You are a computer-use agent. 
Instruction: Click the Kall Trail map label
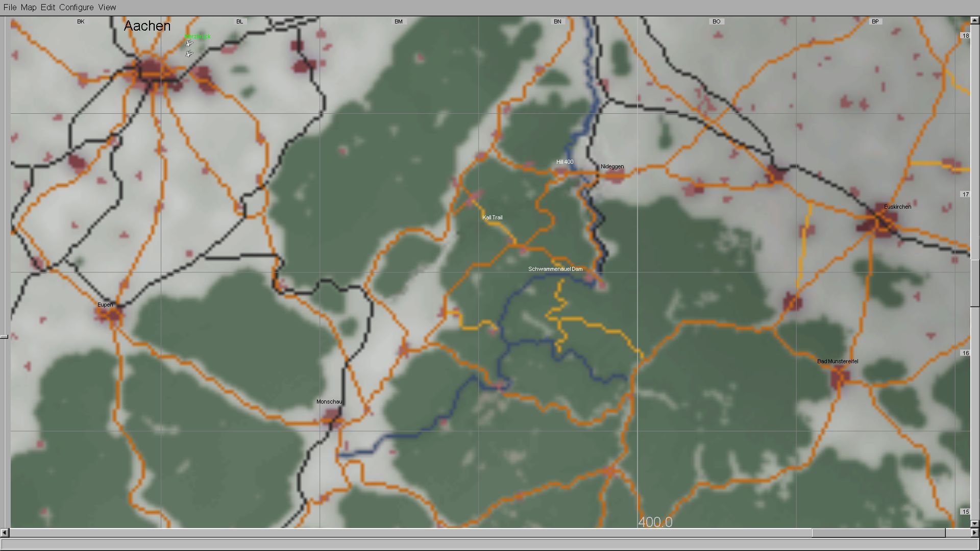492,217
